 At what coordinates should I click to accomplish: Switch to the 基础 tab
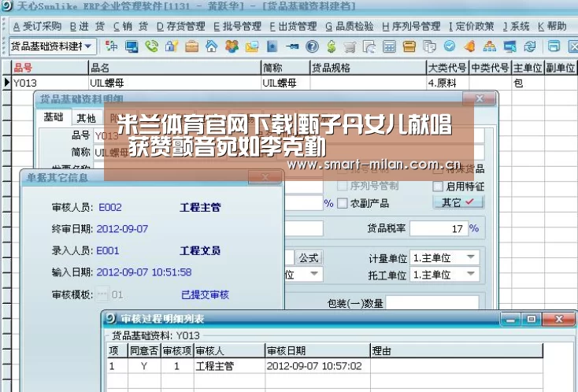pos(54,117)
